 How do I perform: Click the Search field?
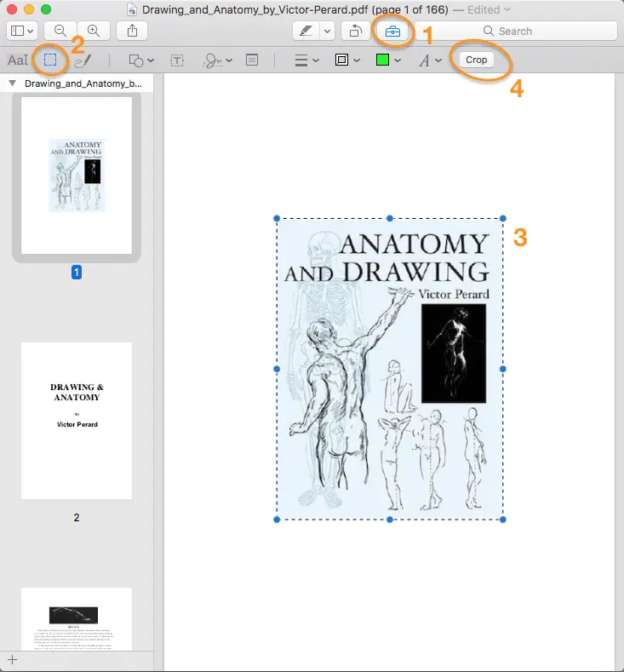536,31
